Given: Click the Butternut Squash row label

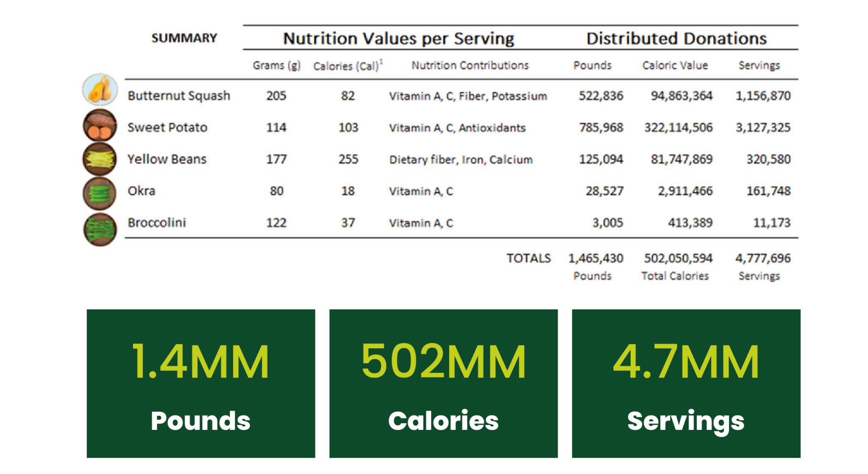Looking at the screenshot, I should click(179, 96).
